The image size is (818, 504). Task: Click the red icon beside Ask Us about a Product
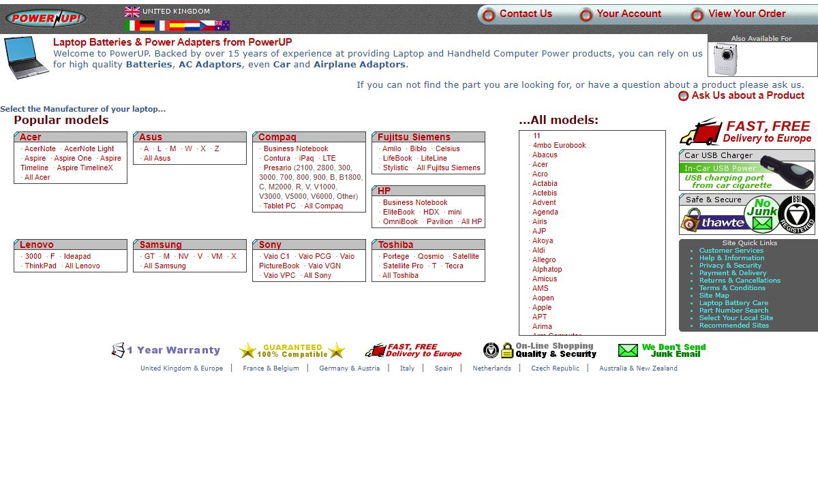[684, 96]
